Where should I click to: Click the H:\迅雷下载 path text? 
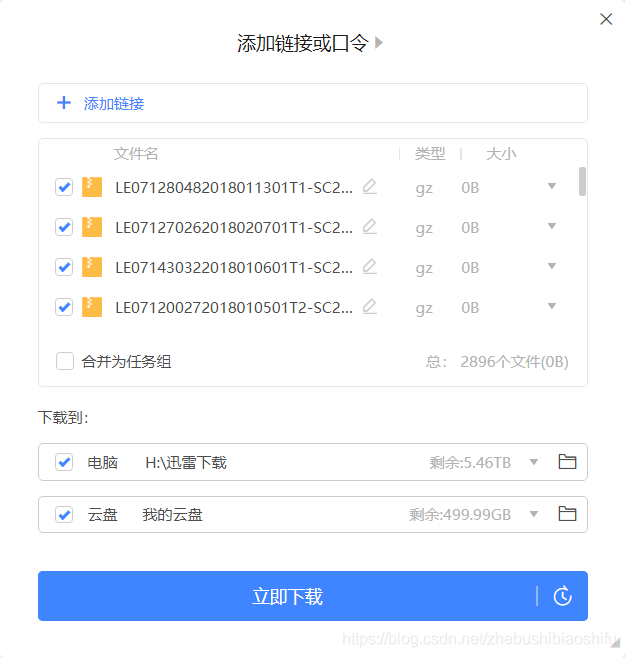tap(186, 463)
